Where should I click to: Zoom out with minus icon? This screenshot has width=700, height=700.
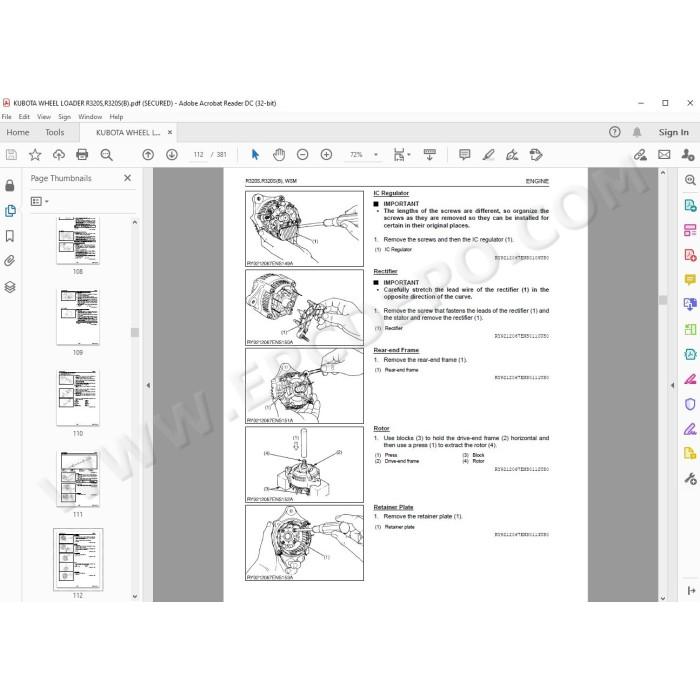pyautogui.click(x=303, y=155)
